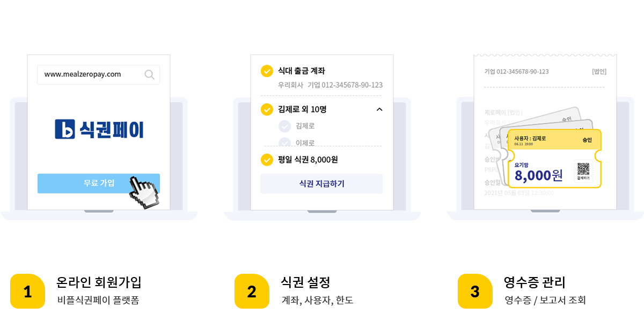
Task: Click the 식권 설정 step heading
Action: pos(305,282)
